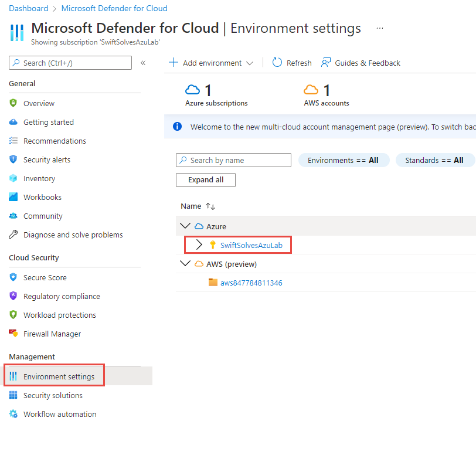Click the Search by name field
This screenshot has height=455, width=476.
coord(233,160)
